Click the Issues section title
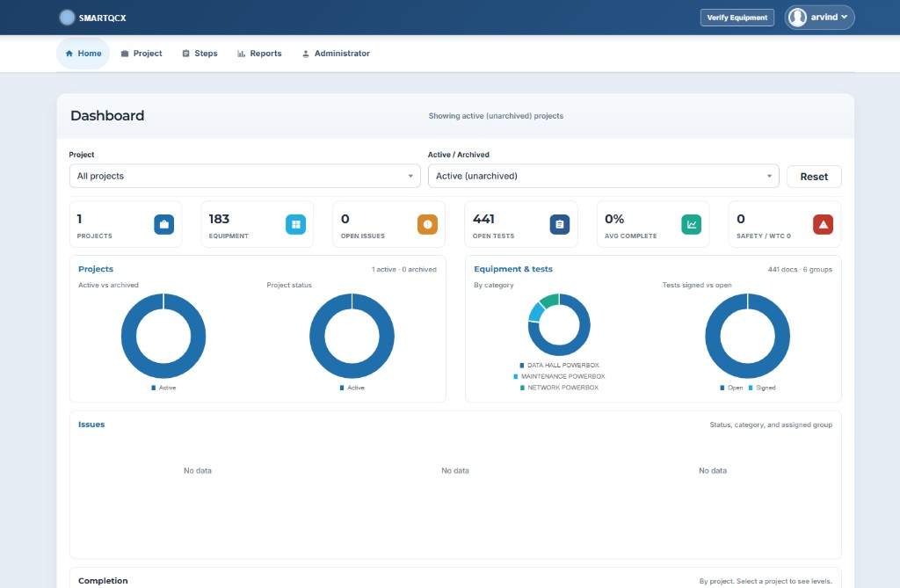 pos(91,425)
